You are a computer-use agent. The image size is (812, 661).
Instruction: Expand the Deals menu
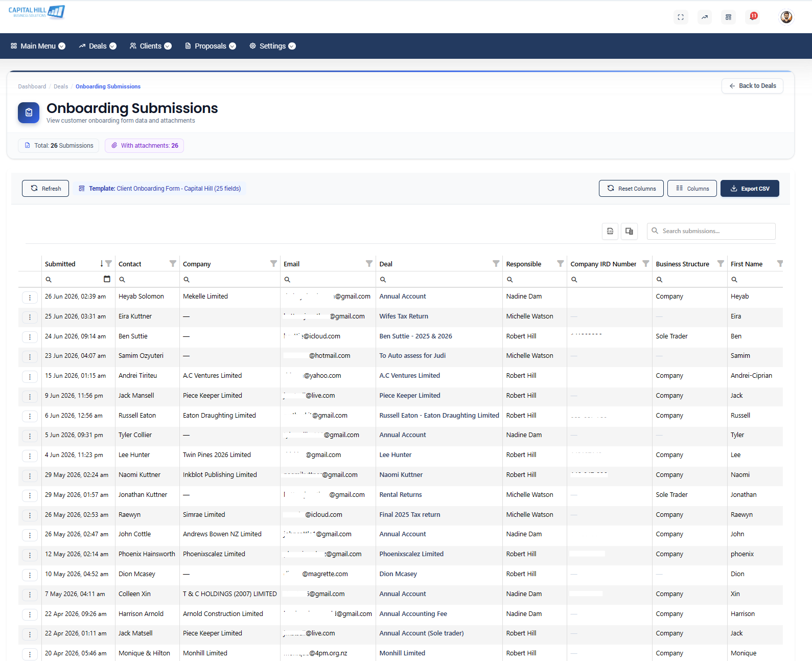pyautogui.click(x=98, y=46)
